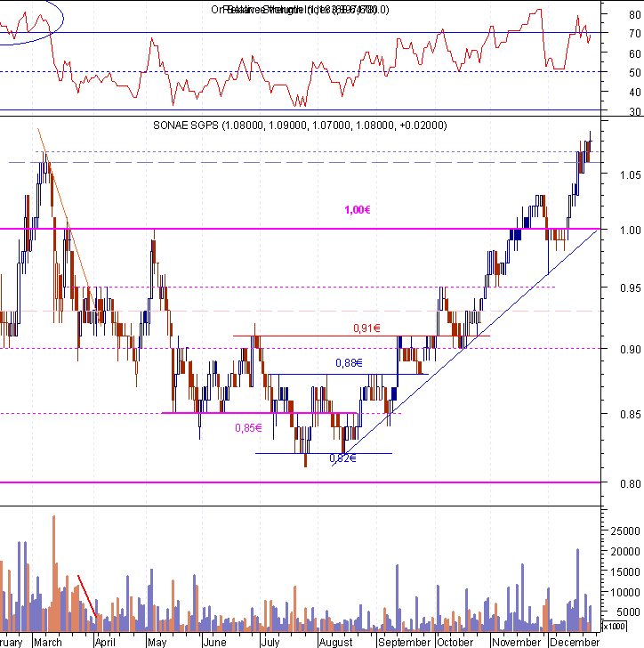
Task: Select the orange downtrend line from March high
Action: click(69, 227)
